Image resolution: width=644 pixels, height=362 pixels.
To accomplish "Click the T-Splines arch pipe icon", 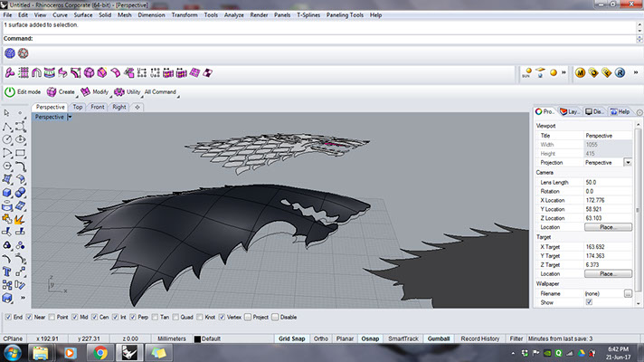I will tap(36, 72).
